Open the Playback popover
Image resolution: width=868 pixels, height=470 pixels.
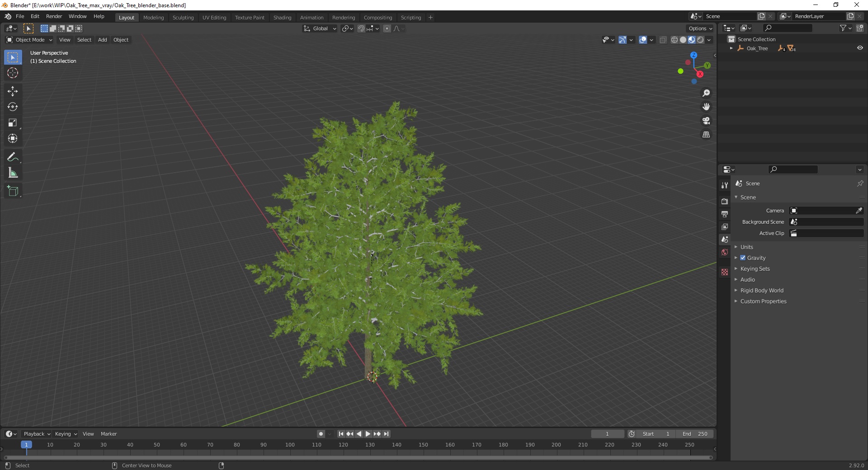(x=37, y=434)
